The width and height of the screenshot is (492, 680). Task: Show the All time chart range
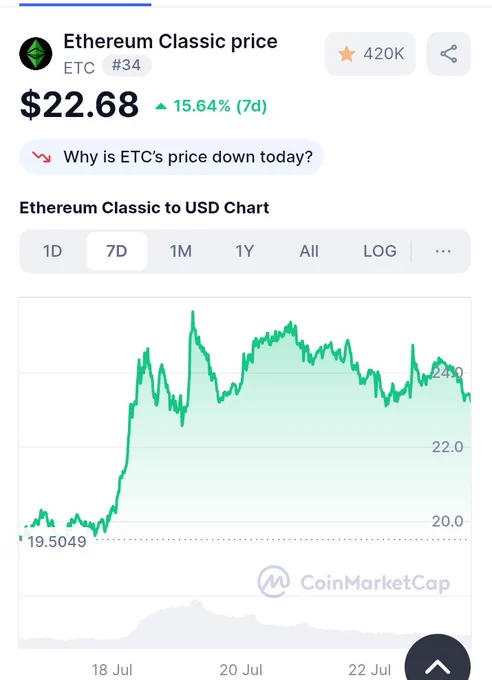309,251
